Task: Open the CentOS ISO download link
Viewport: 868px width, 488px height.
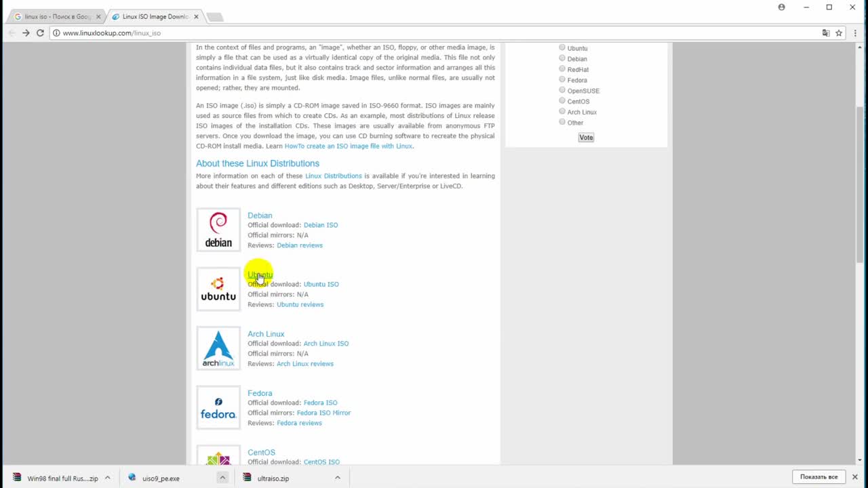Action: pos(321,462)
